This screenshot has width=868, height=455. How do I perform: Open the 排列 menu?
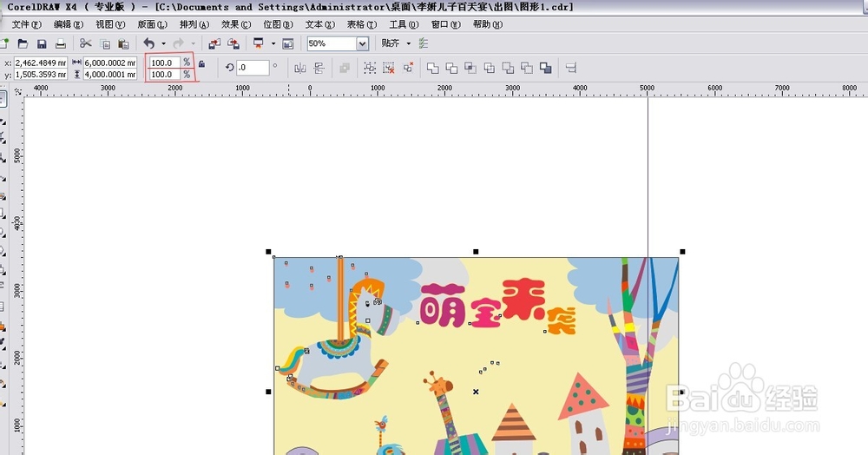pos(194,24)
